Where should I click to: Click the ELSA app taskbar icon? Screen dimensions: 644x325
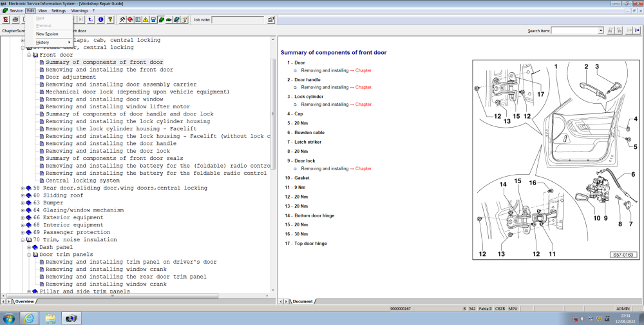(71, 319)
